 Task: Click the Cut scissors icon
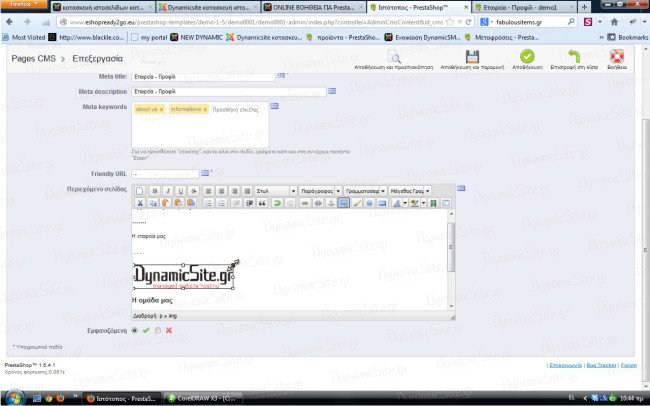coord(140,203)
